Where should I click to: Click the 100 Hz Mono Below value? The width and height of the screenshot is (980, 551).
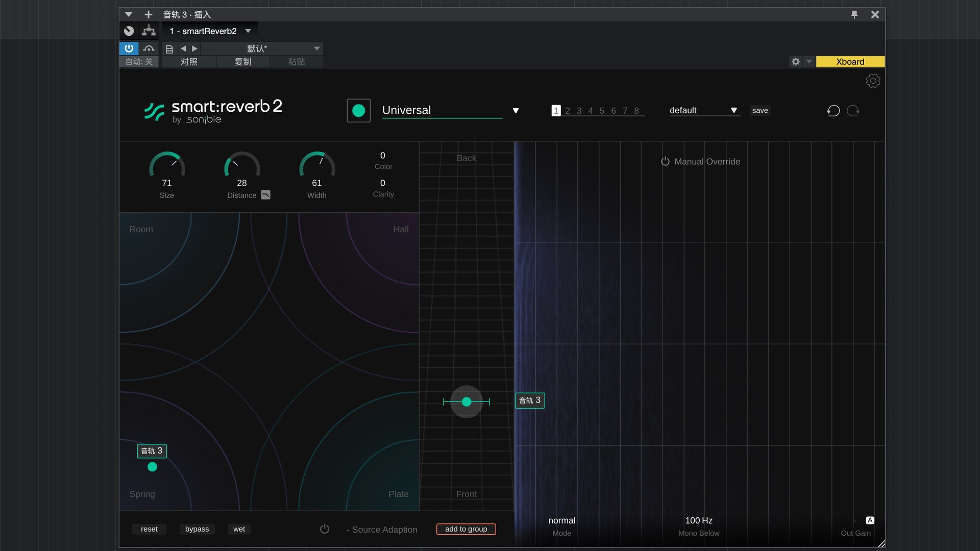[x=699, y=520]
